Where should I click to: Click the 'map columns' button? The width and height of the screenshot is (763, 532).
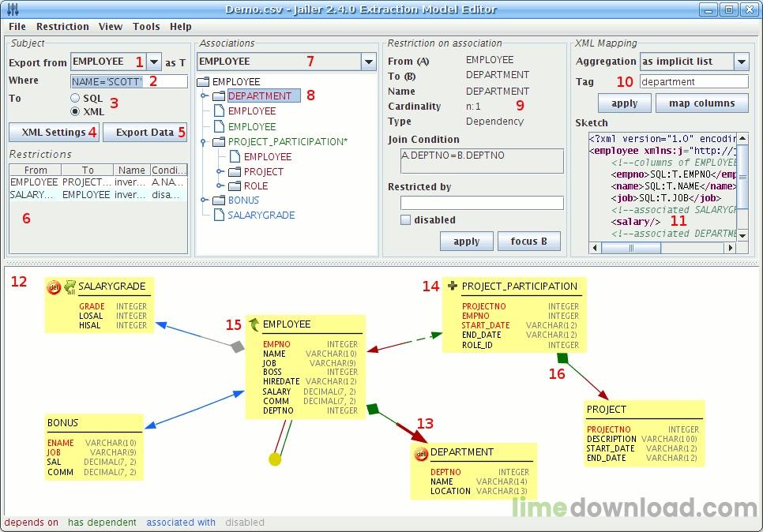click(x=701, y=103)
